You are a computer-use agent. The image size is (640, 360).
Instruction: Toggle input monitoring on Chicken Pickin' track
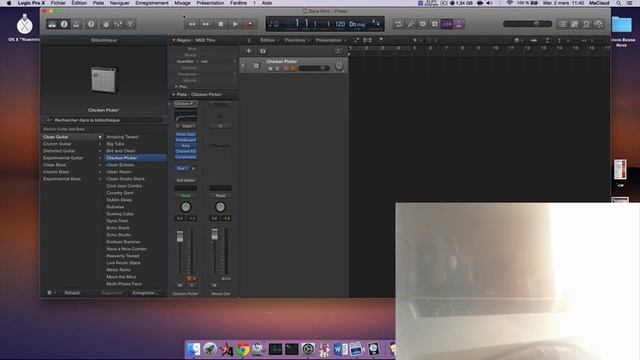(x=293, y=69)
